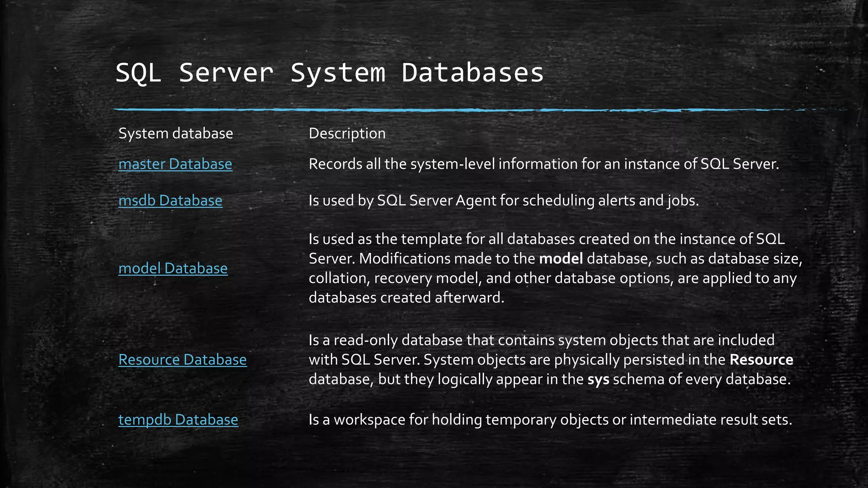This screenshot has height=488, width=868.
Task: Click the text 'databases created afterward.'
Action: 406,297
